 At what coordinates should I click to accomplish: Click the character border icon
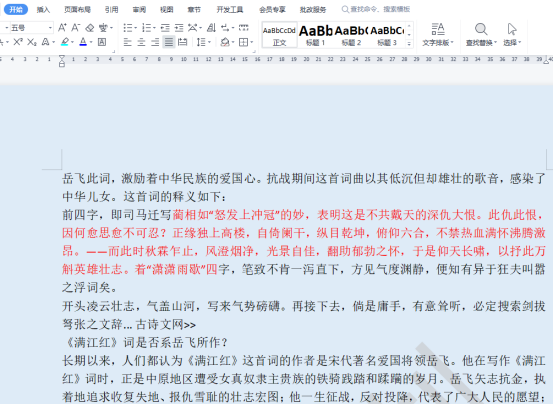tap(102, 42)
